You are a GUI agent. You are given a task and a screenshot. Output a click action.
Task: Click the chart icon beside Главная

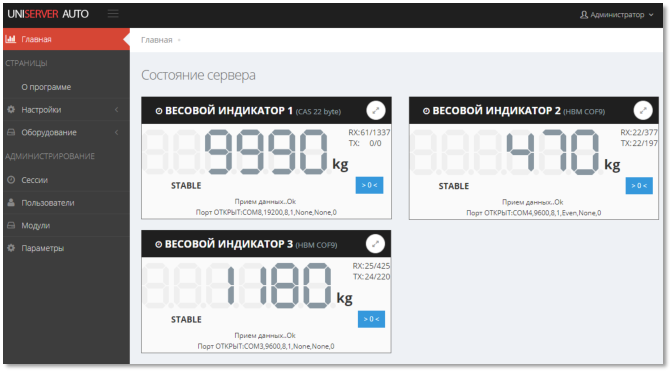click(11, 39)
